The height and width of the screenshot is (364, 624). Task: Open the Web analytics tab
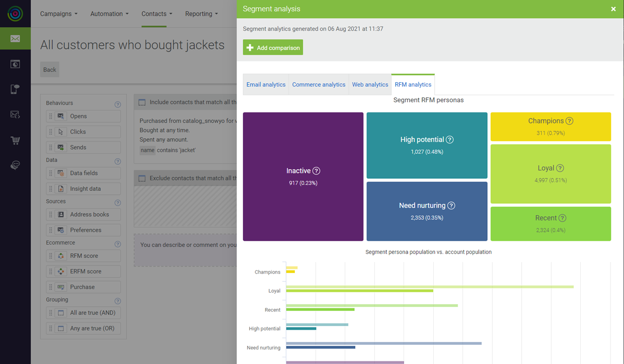(x=370, y=84)
